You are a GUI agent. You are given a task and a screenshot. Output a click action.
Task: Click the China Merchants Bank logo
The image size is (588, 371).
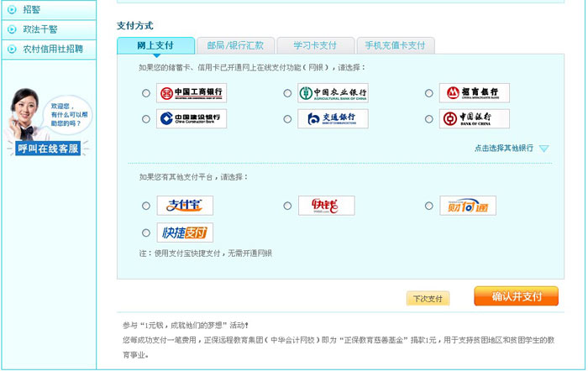click(x=475, y=93)
